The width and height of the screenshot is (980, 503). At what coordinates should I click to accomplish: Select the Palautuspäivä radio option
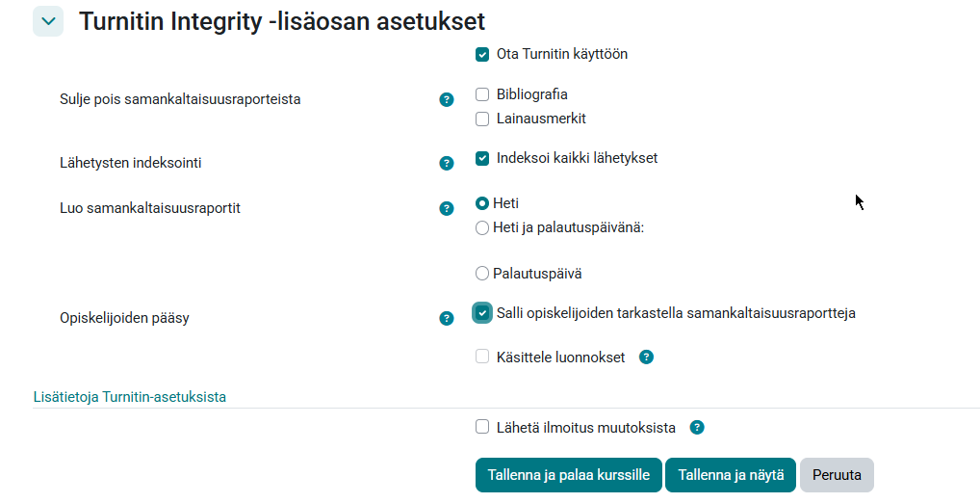point(482,274)
